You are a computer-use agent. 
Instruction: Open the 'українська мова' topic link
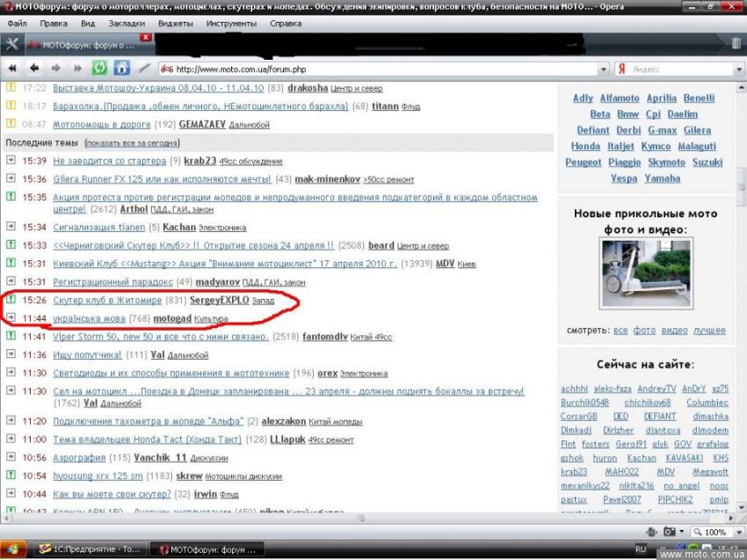[89, 317]
